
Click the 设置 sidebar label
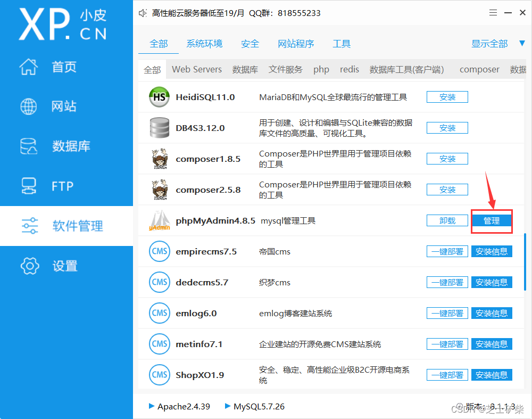[x=65, y=266]
